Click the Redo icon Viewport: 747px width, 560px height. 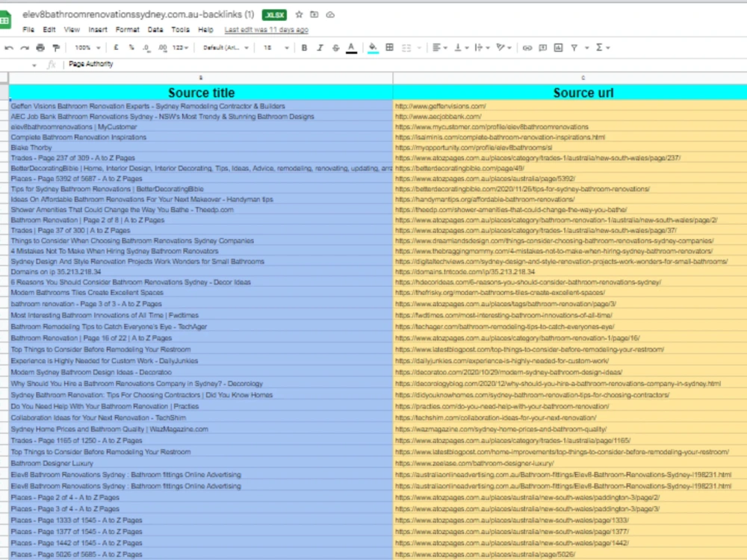25,48
